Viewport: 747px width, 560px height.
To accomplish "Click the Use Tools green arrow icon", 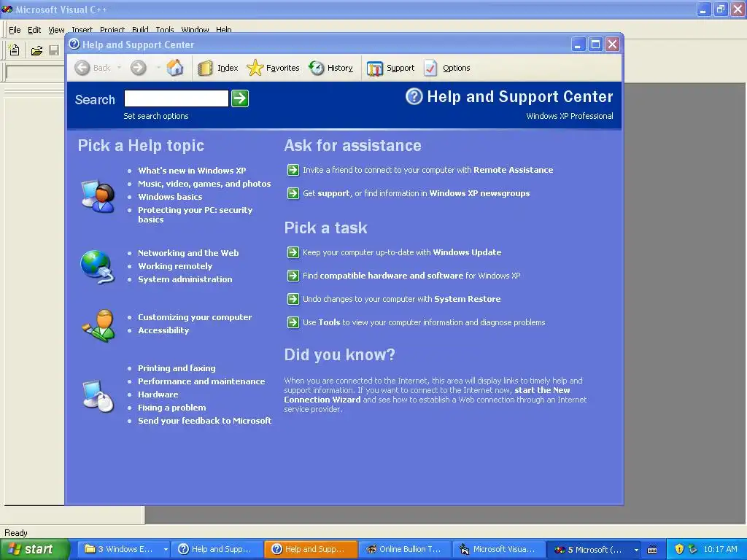I will (293, 322).
